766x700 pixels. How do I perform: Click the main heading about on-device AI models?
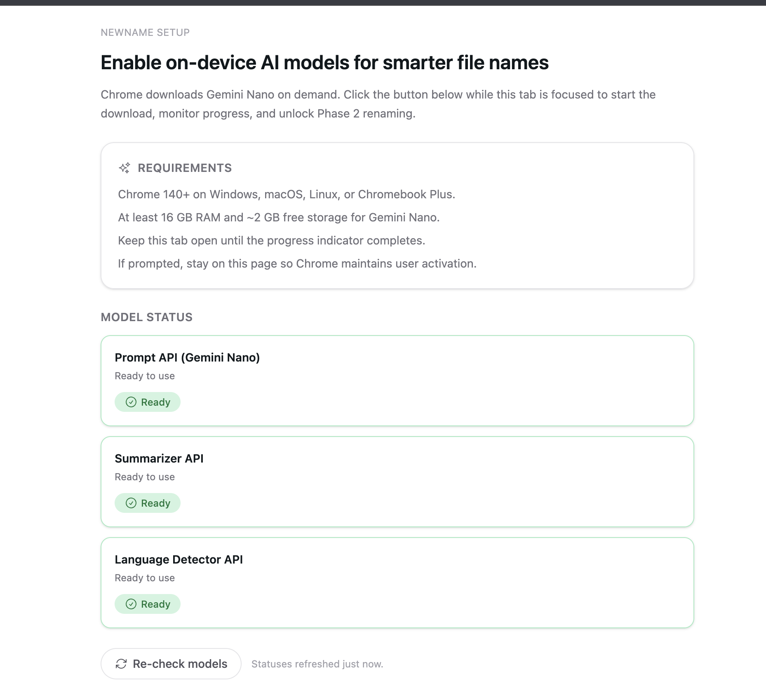[x=325, y=63]
